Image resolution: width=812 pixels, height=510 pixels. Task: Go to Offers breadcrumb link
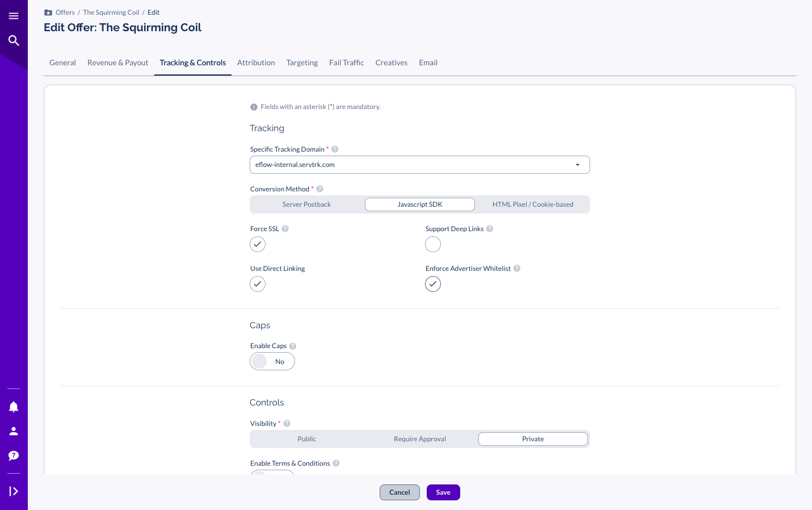(65, 12)
